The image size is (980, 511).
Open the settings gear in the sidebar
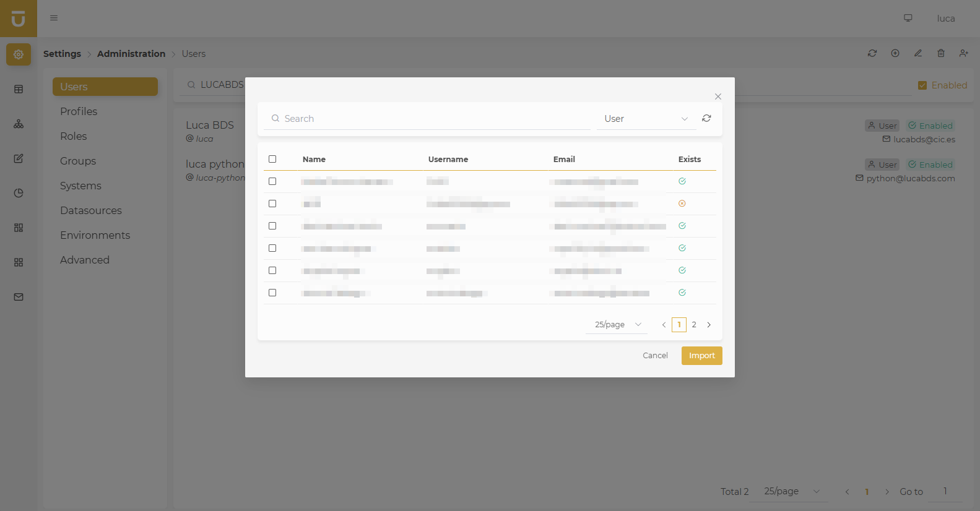pos(19,54)
